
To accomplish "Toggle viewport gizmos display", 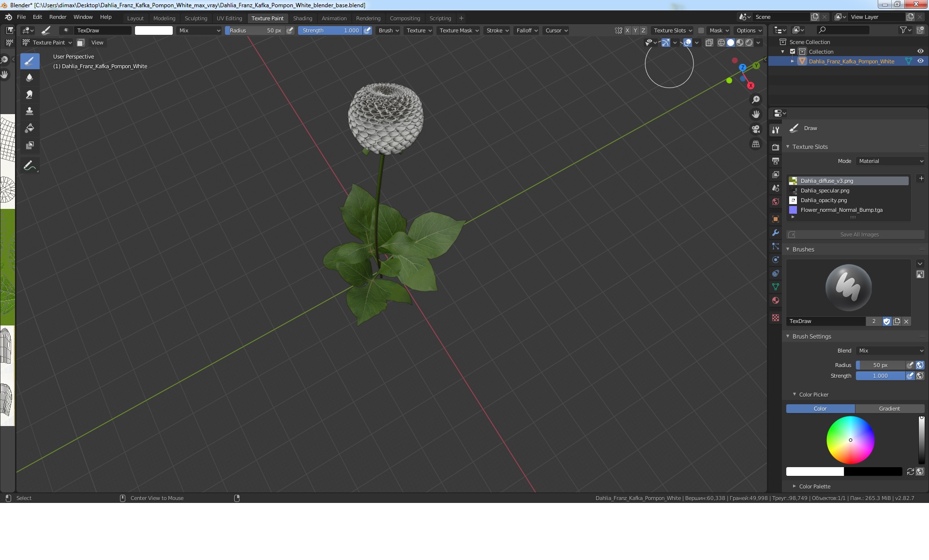I will 666,43.
